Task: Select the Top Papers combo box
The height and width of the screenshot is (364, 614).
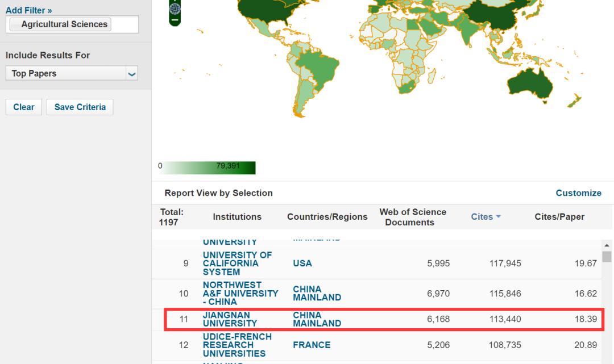Action: pos(65,74)
